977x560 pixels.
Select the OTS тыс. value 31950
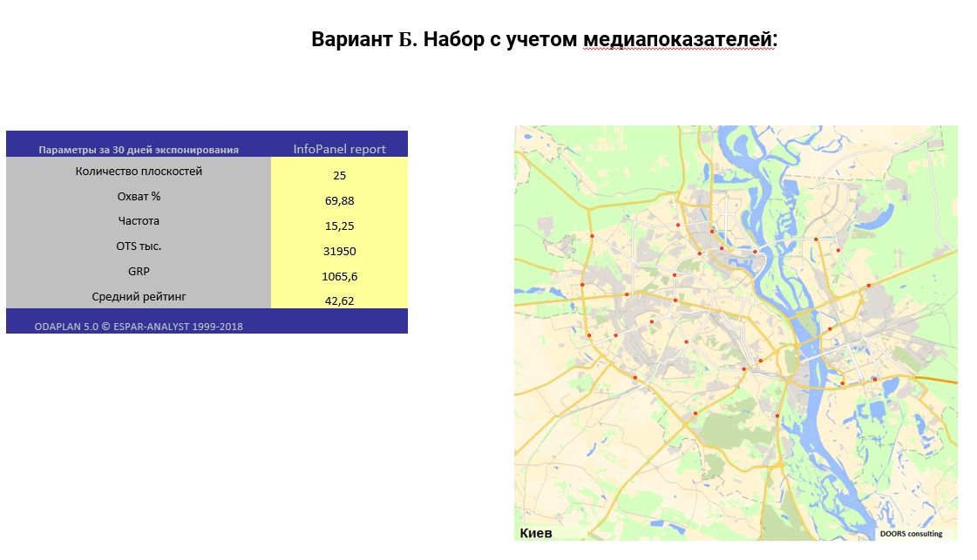click(x=340, y=251)
